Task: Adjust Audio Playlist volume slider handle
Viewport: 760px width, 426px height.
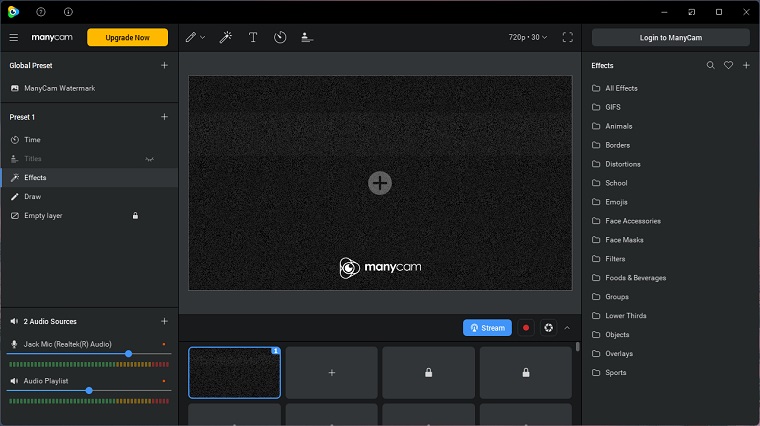Action: (x=89, y=391)
